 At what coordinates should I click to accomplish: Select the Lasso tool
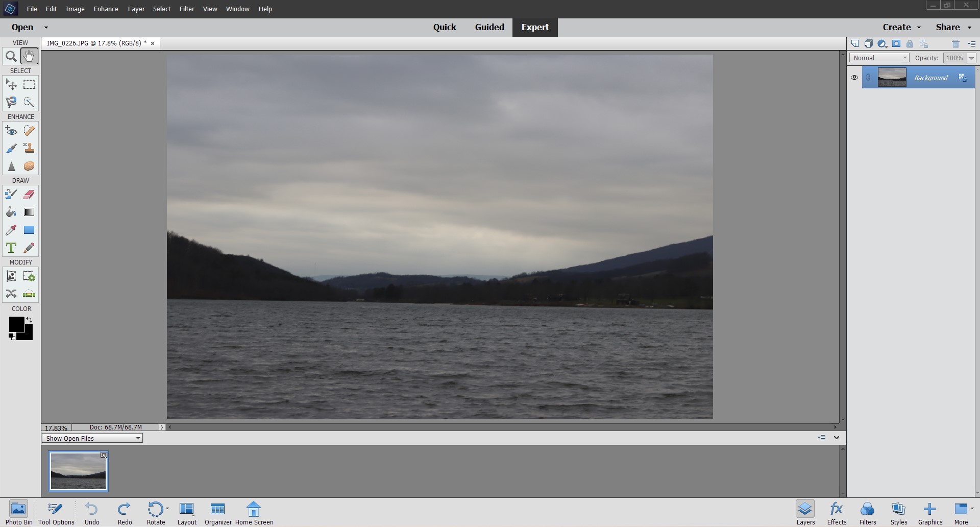pos(11,102)
